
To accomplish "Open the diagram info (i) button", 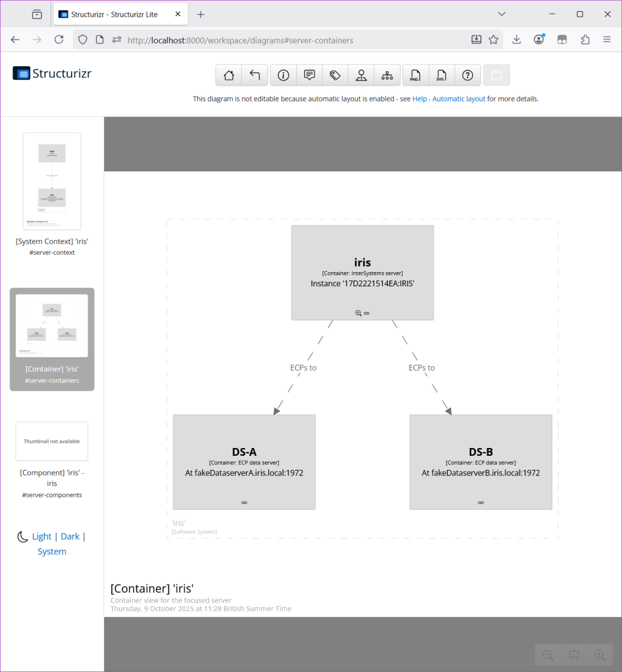I will pyautogui.click(x=283, y=76).
